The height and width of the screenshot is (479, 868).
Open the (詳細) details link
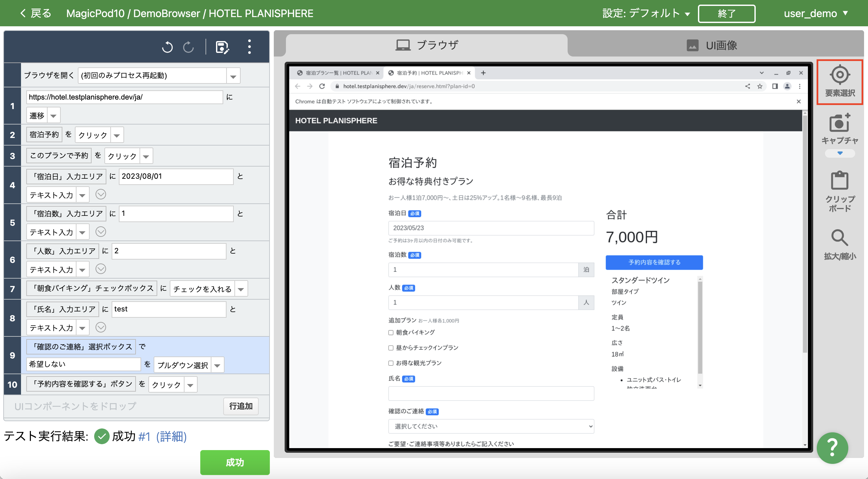tap(171, 436)
